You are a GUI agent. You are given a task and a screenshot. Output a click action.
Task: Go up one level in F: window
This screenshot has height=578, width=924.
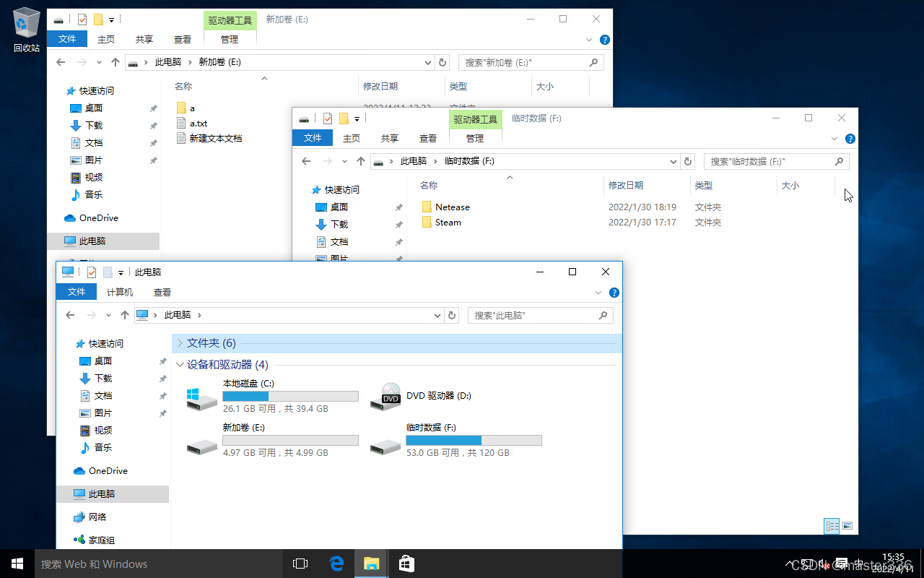[361, 161]
